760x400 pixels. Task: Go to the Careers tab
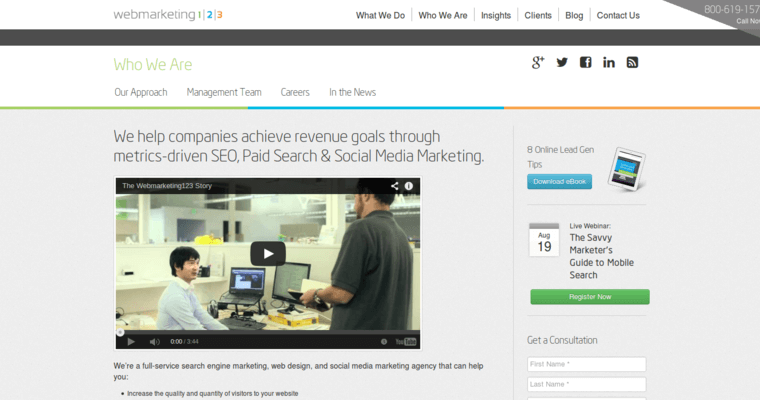[295, 92]
